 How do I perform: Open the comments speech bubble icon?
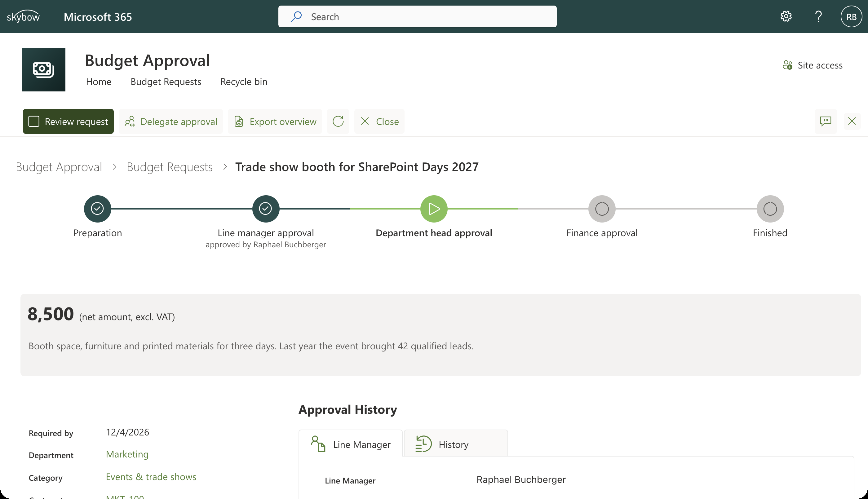(x=826, y=121)
